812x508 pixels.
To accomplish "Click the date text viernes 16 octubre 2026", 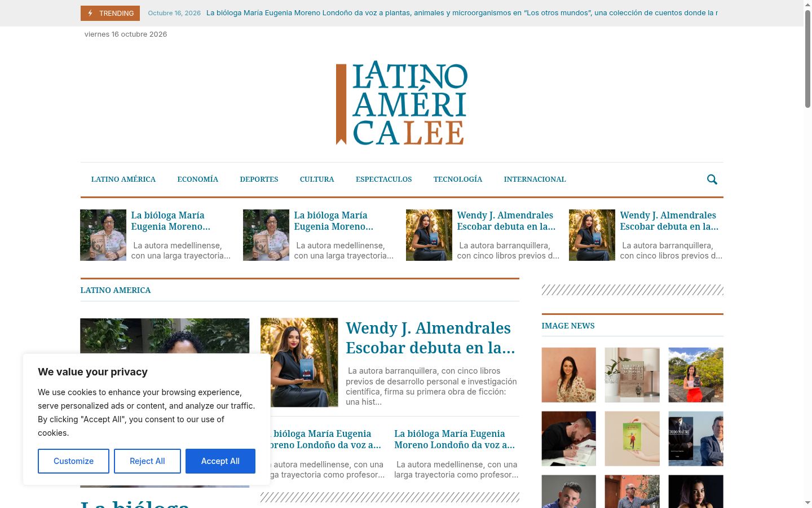I will 126,34.
